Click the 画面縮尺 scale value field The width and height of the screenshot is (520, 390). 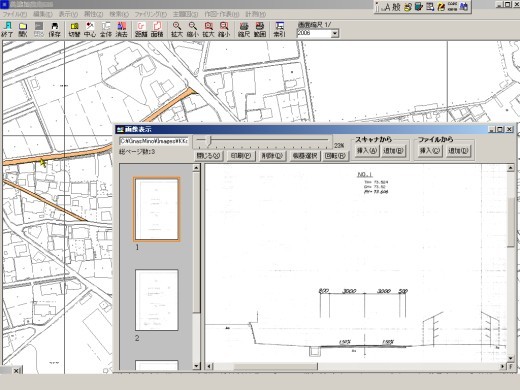click(314, 33)
